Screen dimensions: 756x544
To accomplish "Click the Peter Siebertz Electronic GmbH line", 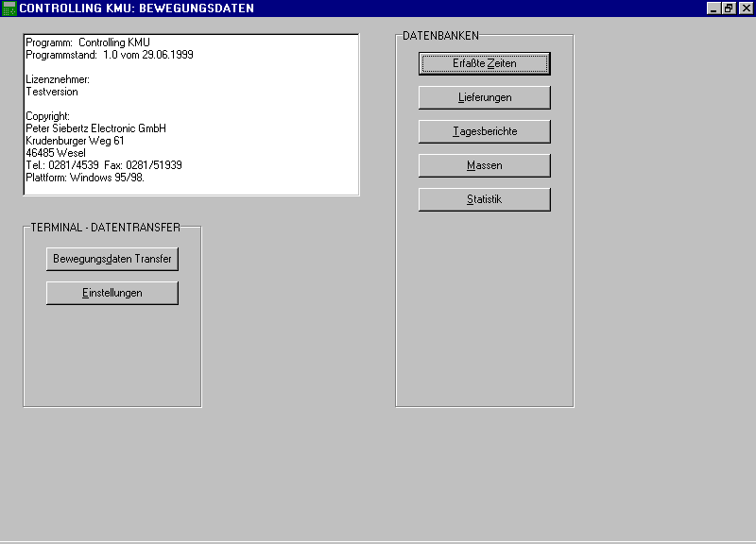I will [x=95, y=128].
